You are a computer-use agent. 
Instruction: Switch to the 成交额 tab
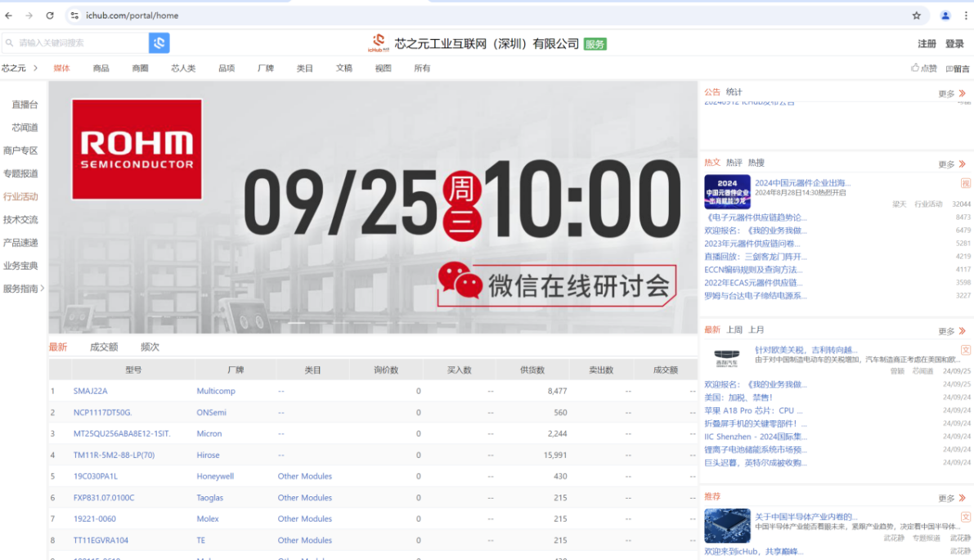[x=104, y=347]
